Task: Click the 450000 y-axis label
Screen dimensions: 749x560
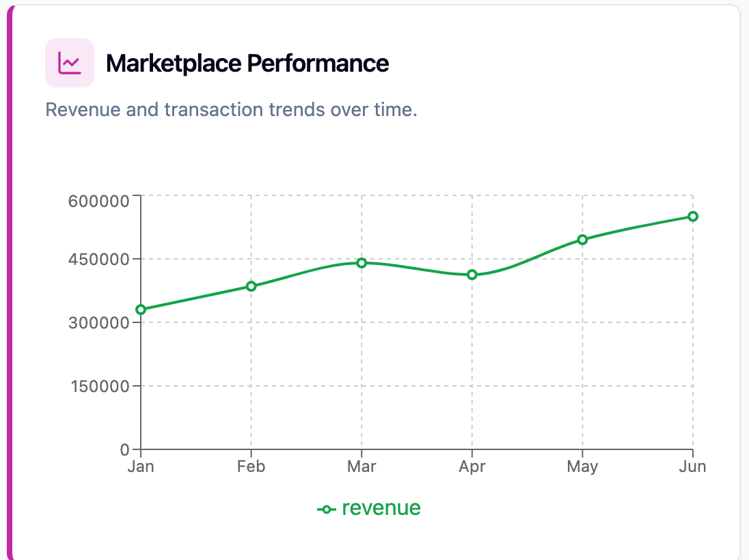Action: click(x=99, y=260)
